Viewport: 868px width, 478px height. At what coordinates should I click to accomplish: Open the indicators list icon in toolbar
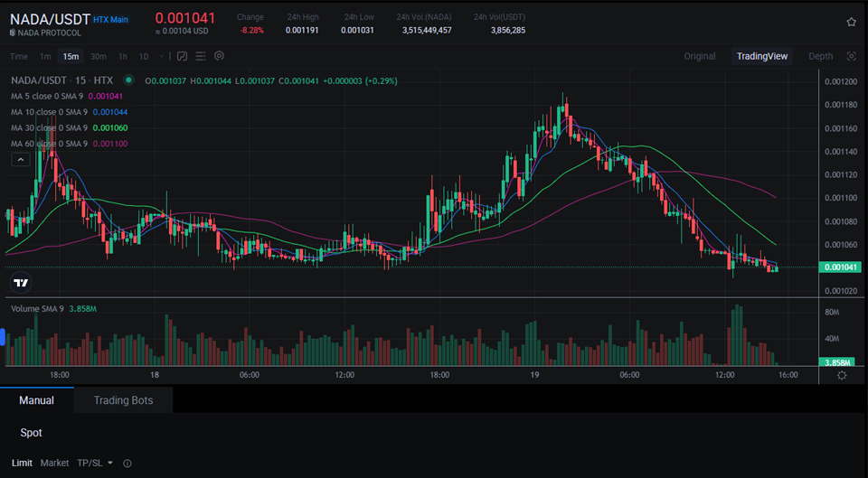click(203, 56)
